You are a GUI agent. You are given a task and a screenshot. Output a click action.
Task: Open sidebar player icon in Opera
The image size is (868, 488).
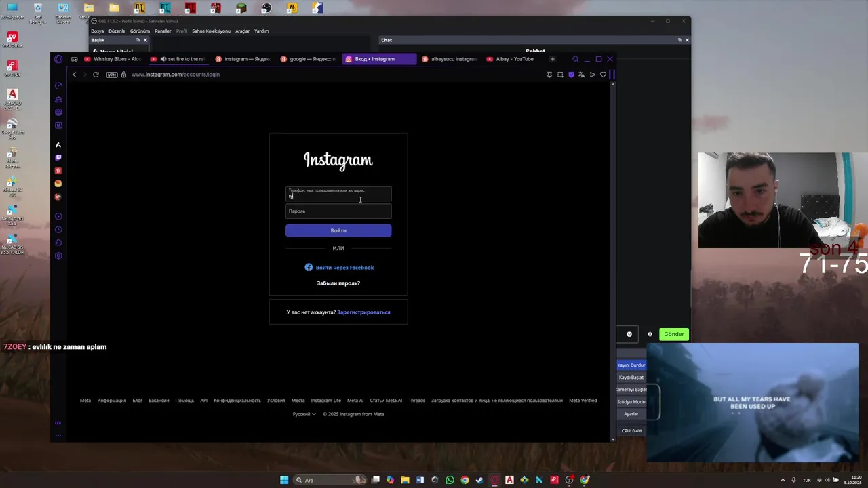[x=58, y=216]
